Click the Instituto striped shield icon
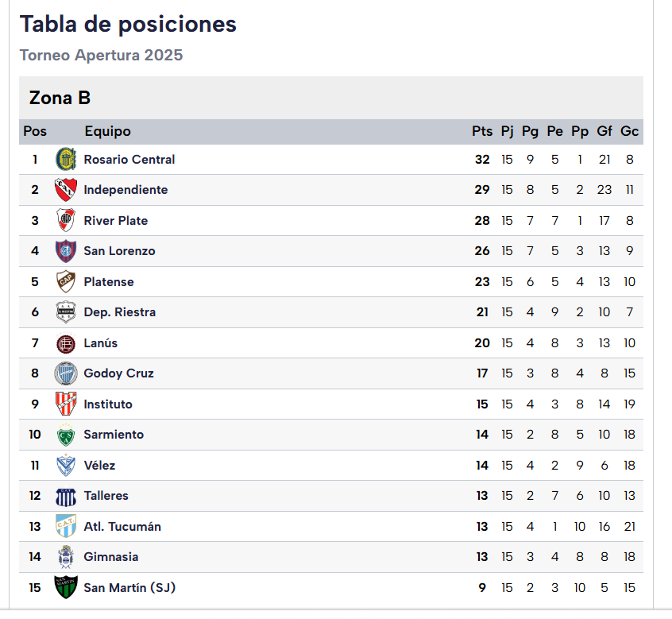The image size is (672, 619). [x=66, y=404]
